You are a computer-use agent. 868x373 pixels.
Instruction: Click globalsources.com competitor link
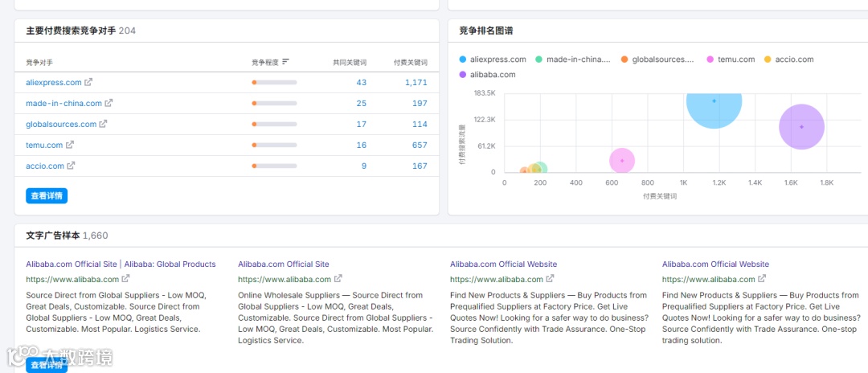click(x=61, y=124)
